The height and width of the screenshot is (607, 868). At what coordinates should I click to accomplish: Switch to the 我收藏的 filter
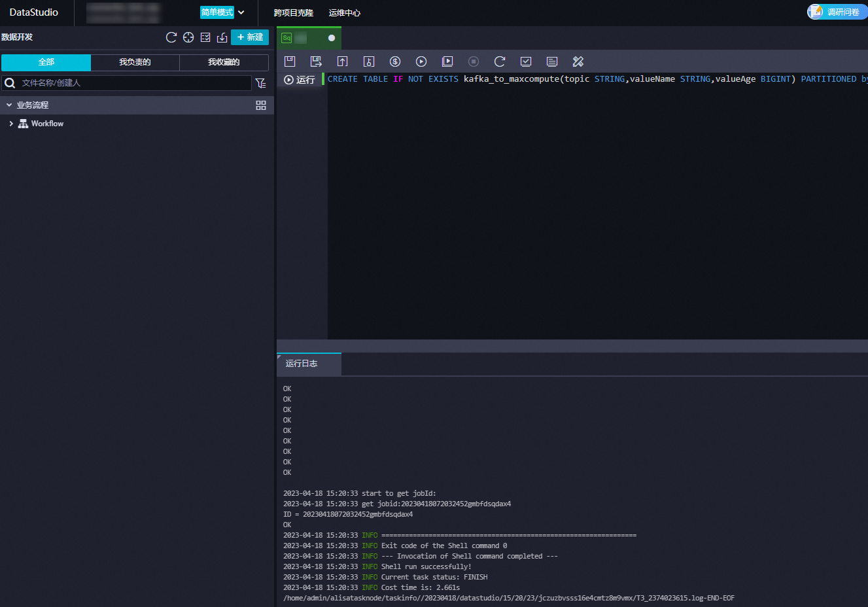click(x=224, y=62)
